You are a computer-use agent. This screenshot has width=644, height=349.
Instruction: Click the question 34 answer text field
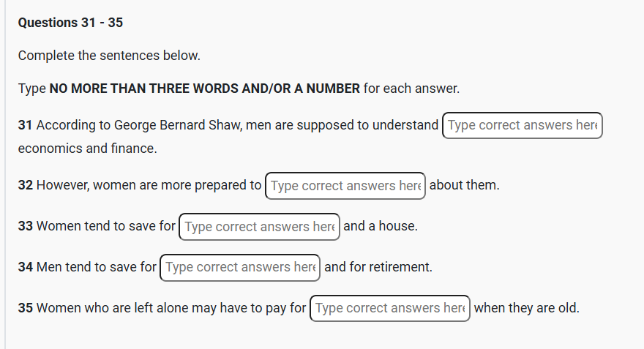pos(240,268)
